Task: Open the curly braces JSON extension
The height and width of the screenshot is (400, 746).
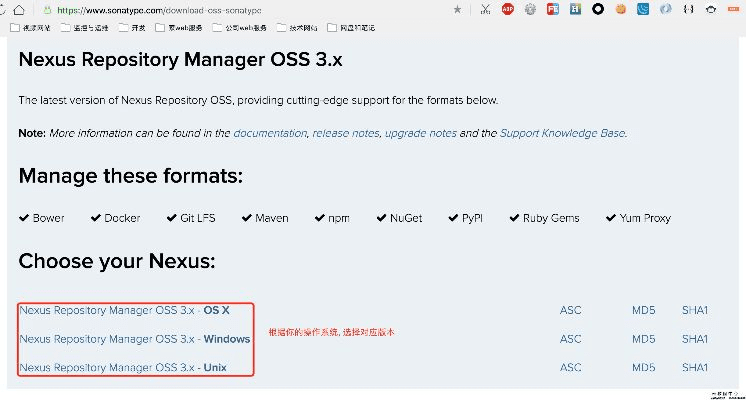Action: pyautogui.click(x=688, y=9)
